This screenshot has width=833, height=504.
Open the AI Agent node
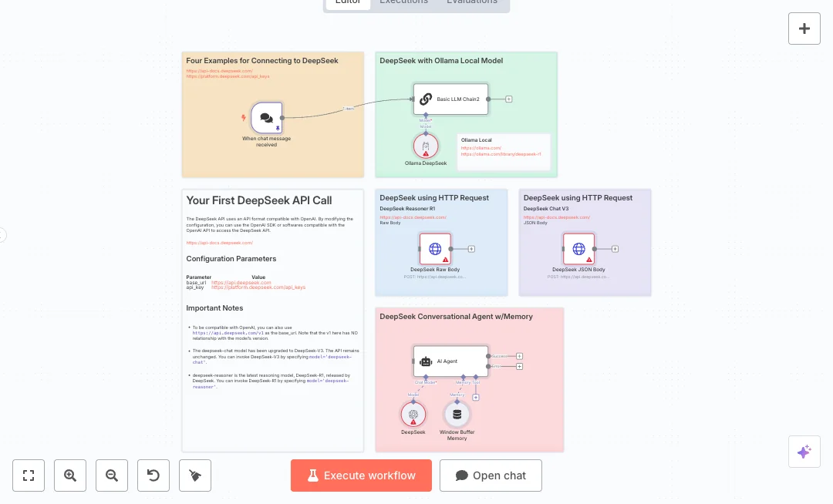[x=450, y=361]
